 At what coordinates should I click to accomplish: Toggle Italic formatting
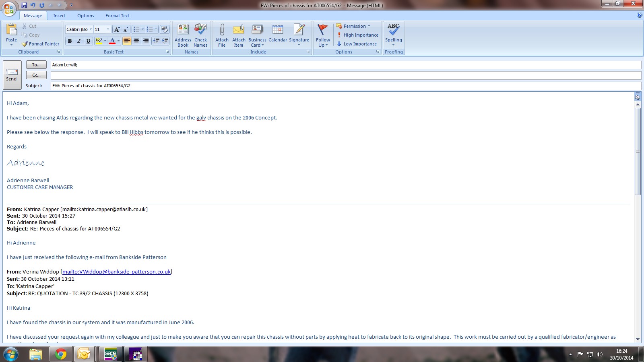coord(79,41)
